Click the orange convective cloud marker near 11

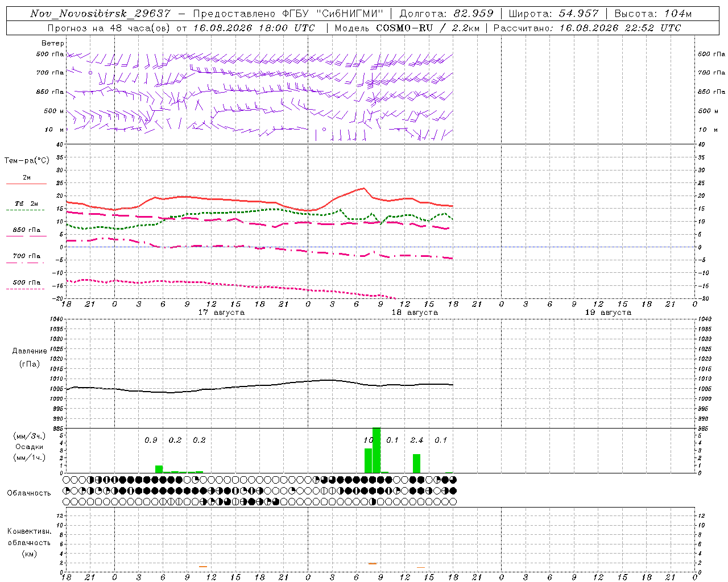pos(203,566)
